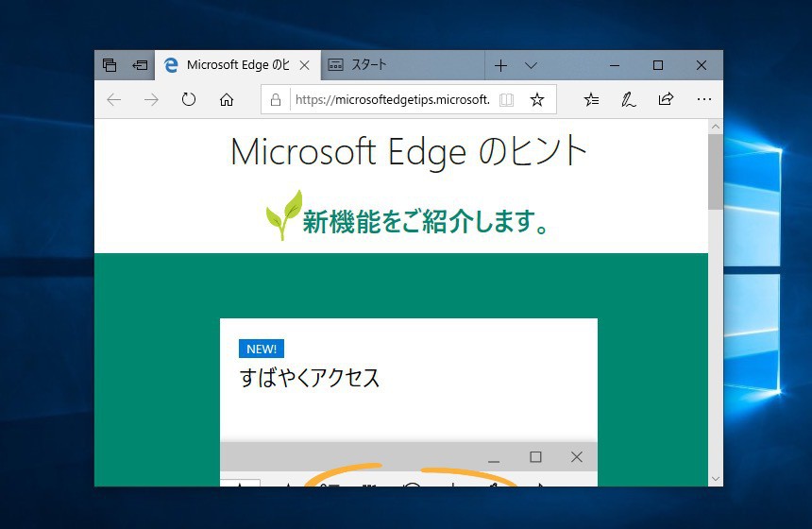The image size is (812, 529).
Task: Share this page
Action: [666, 99]
